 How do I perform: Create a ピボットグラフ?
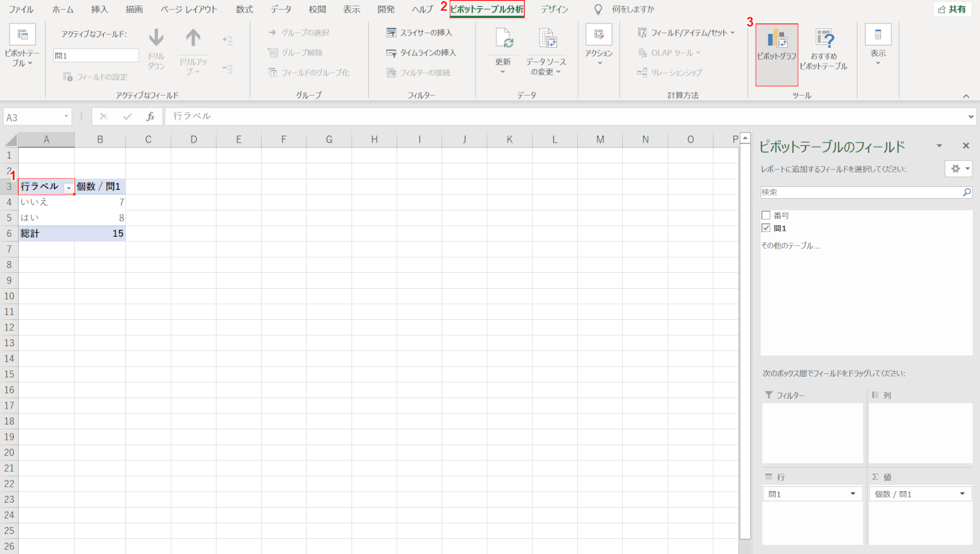pyautogui.click(x=777, y=54)
